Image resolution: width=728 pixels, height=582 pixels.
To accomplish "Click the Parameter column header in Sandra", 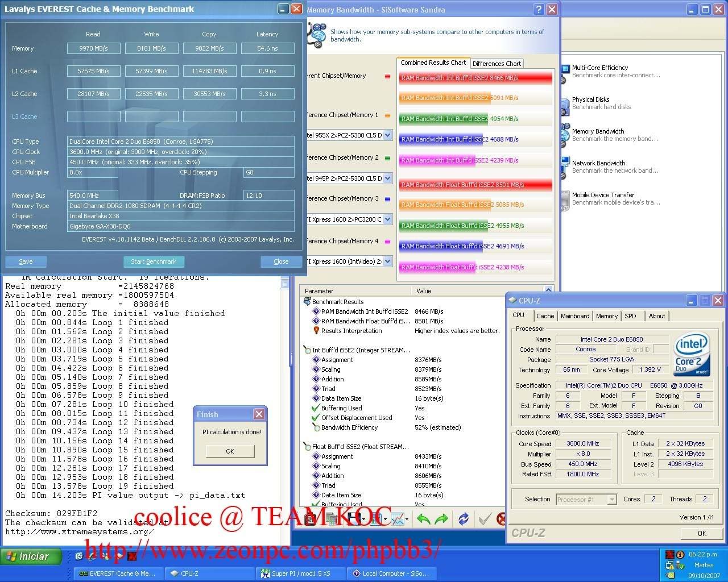I will click(x=355, y=290).
